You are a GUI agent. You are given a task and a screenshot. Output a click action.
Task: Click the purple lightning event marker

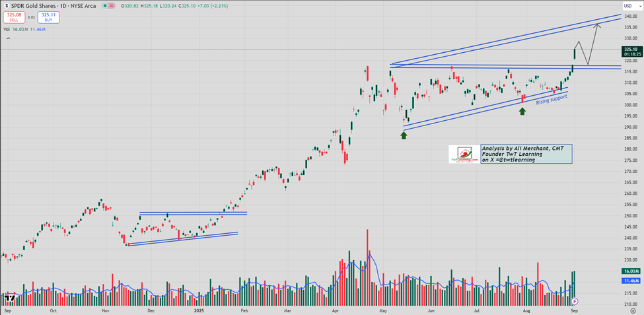coord(575,301)
